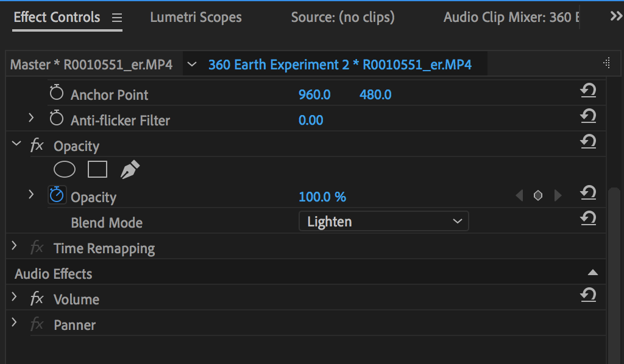
Task: Switch to the Lumetri Scopes tab
Action: click(x=196, y=18)
